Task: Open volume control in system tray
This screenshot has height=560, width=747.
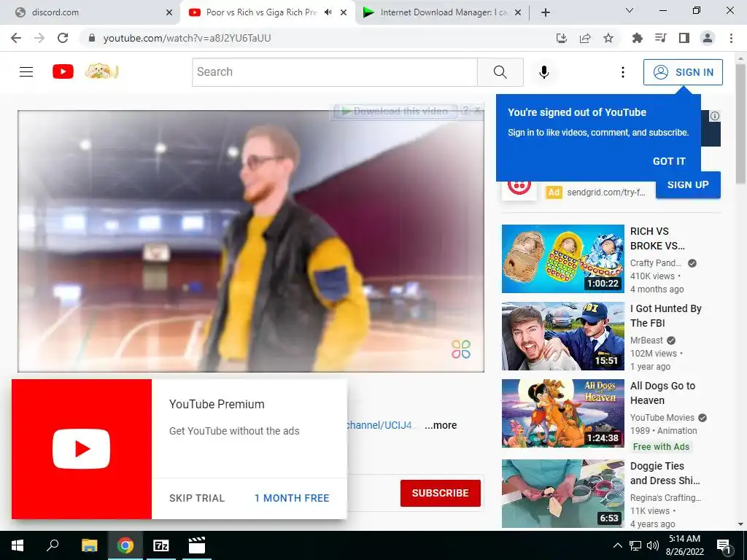Action: (x=653, y=545)
